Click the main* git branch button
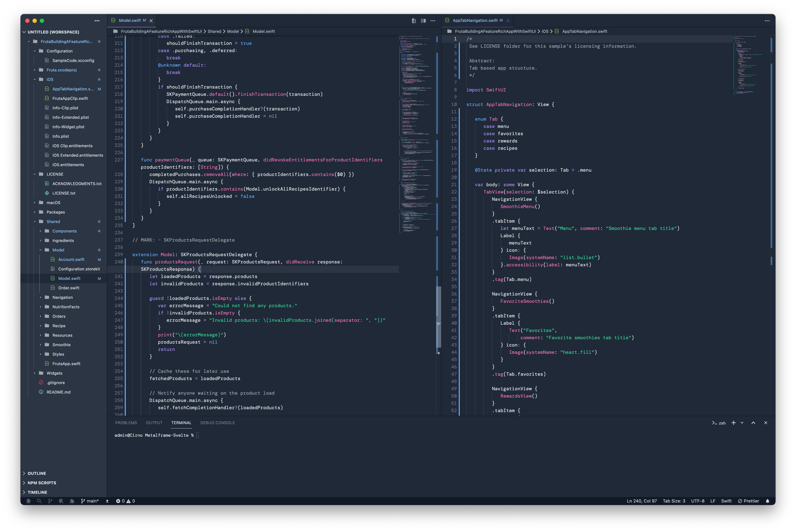The width and height of the screenshot is (796, 532). 90,501
